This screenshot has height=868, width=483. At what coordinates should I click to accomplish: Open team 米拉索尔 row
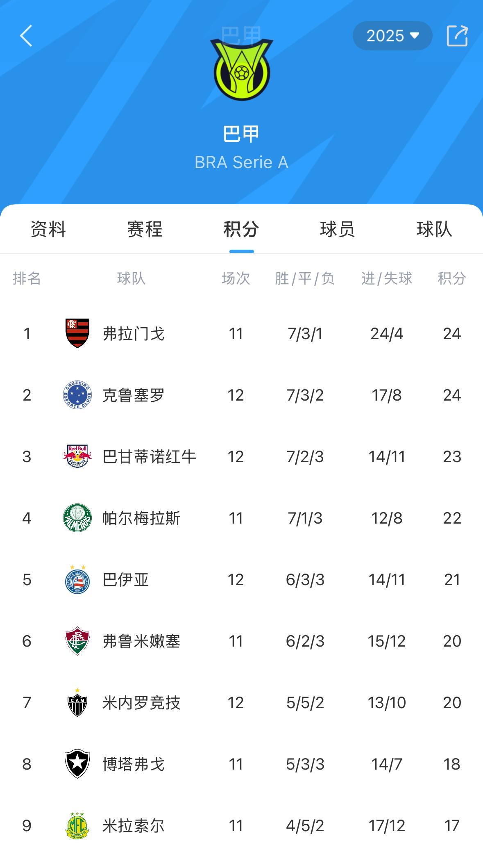click(241, 825)
